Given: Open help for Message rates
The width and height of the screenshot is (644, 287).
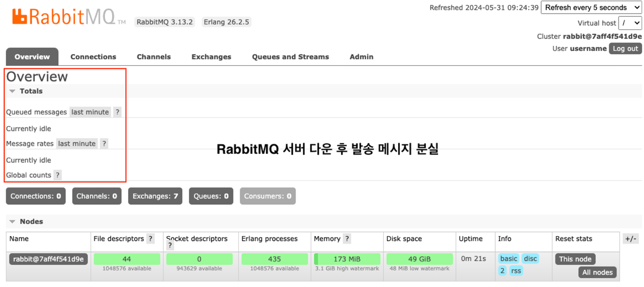Looking at the screenshot, I should [x=103, y=143].
